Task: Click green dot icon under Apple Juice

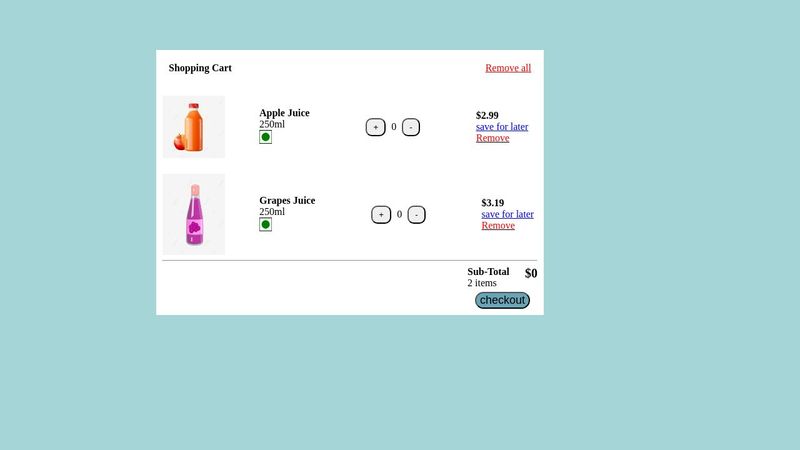Action: [x=265, y=137]
